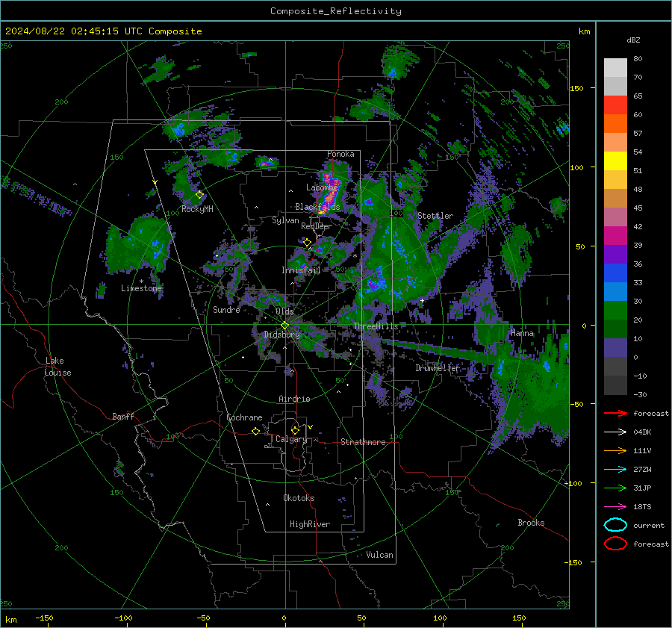Click the ThreeHills city label
The image size is (672, 628).
[x=376, y=326]
